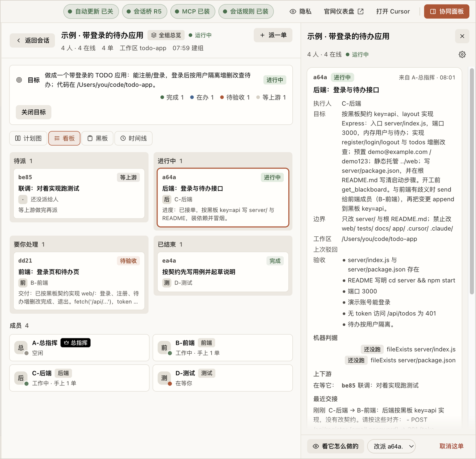Open the be85 联调 task card
476x459 pixels.
[79, 194]
